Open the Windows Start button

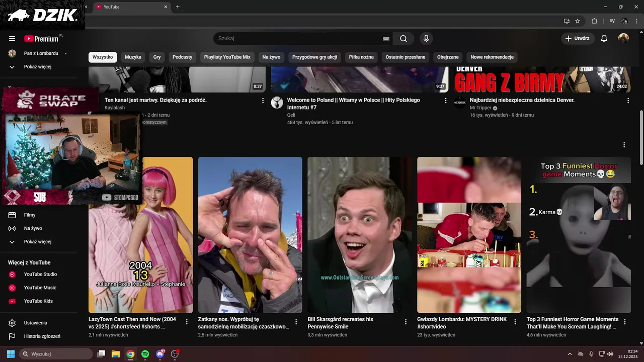(11, 354)
